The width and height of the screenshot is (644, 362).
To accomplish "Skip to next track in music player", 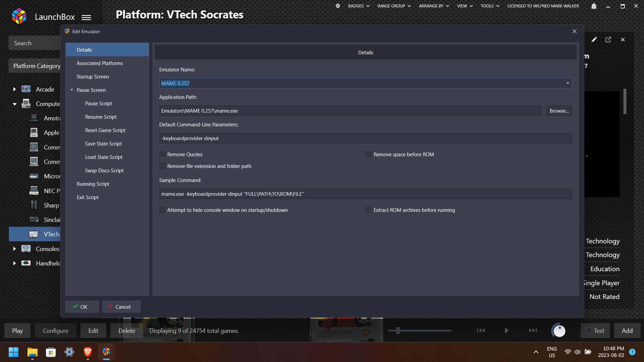I will tap(533, 330).
